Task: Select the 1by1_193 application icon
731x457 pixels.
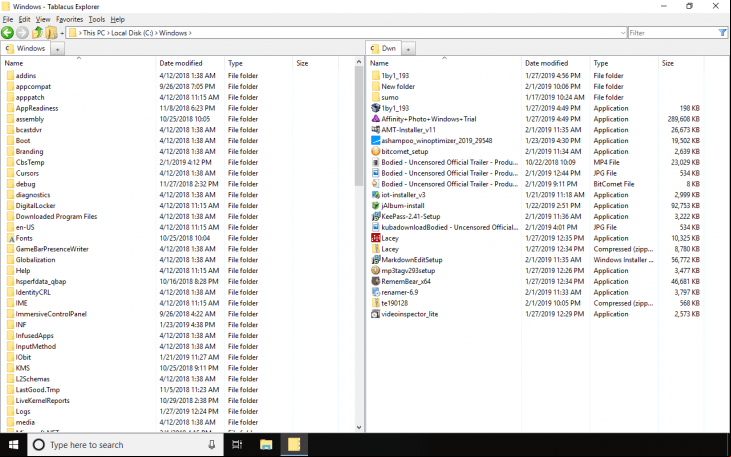Action: tap(375, 108)
